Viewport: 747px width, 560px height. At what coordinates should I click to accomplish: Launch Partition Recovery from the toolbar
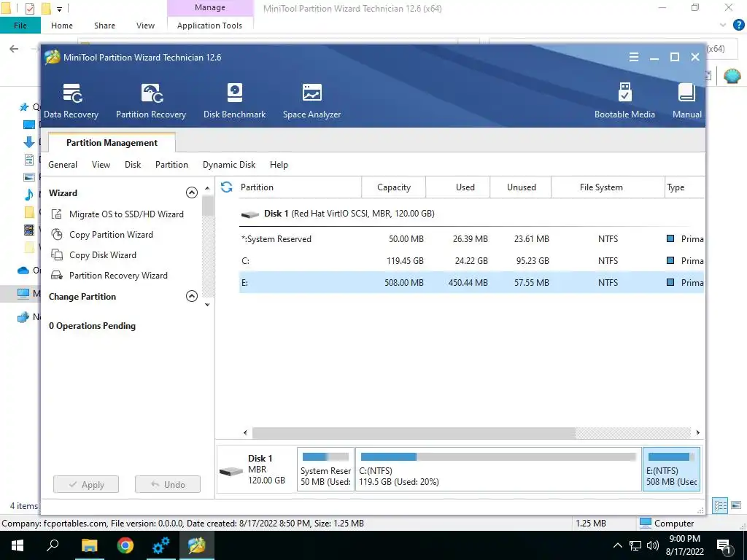[x=151, y=101]
